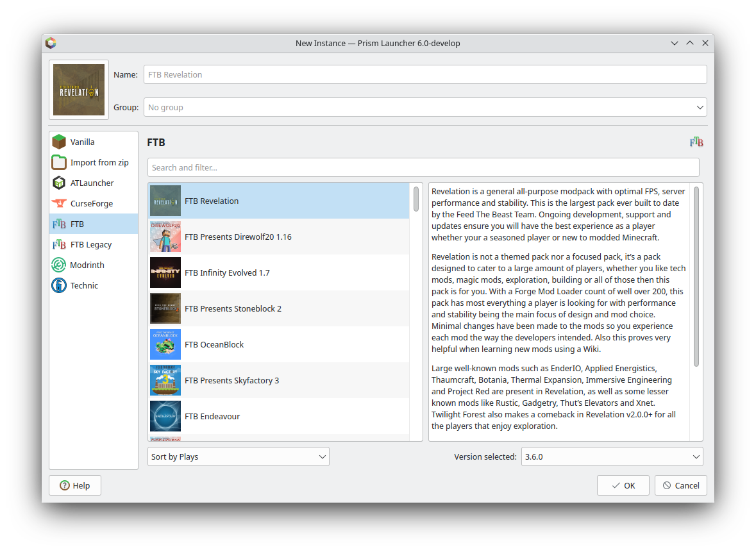Click the FTB logo beside the heading

pos(696,142)
